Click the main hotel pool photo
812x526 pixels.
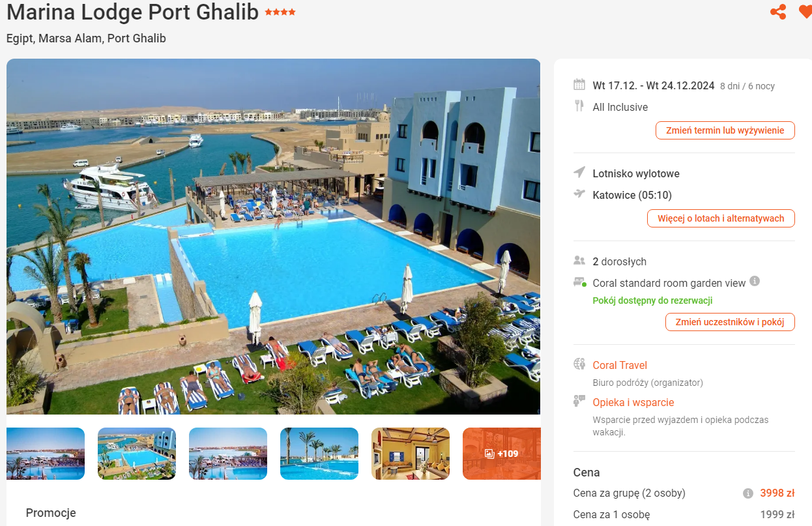click(274, 237)
